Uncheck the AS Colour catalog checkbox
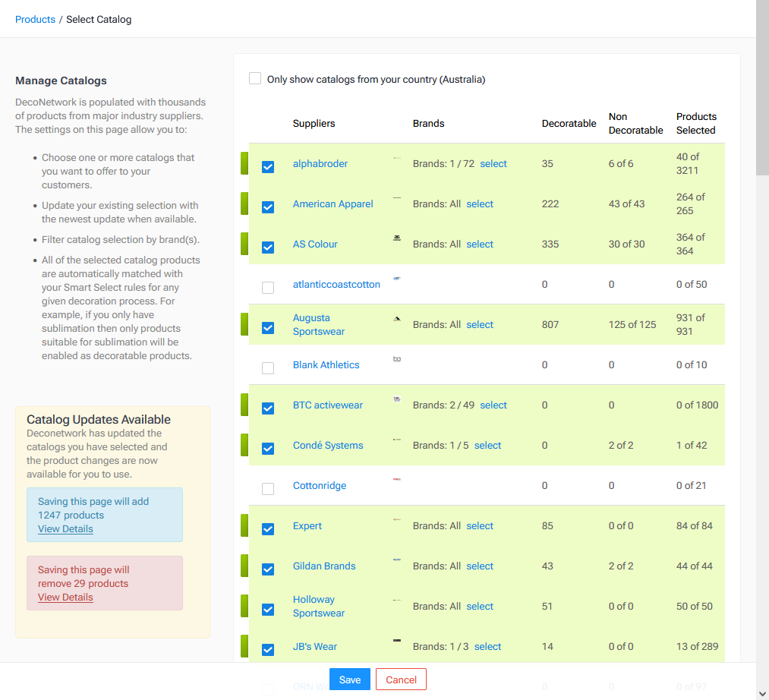 pos(268,248)
